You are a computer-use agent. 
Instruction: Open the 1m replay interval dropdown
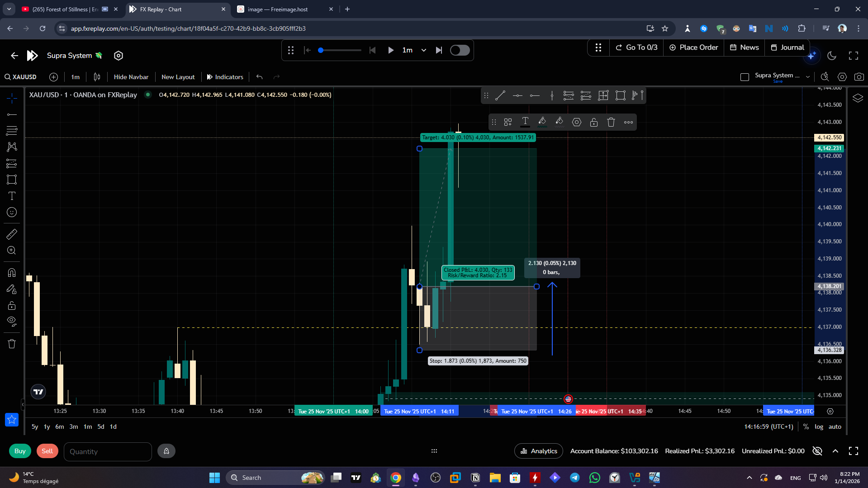tap(414, 50)
